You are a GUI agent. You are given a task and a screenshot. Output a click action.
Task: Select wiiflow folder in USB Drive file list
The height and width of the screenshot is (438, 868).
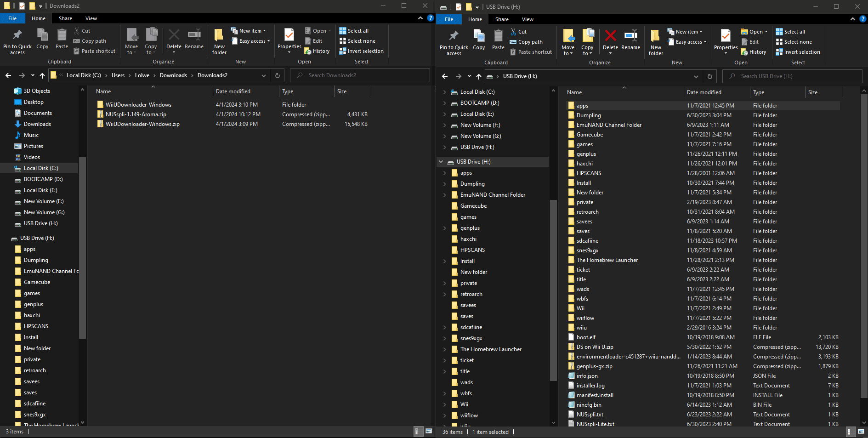point(585,318)
